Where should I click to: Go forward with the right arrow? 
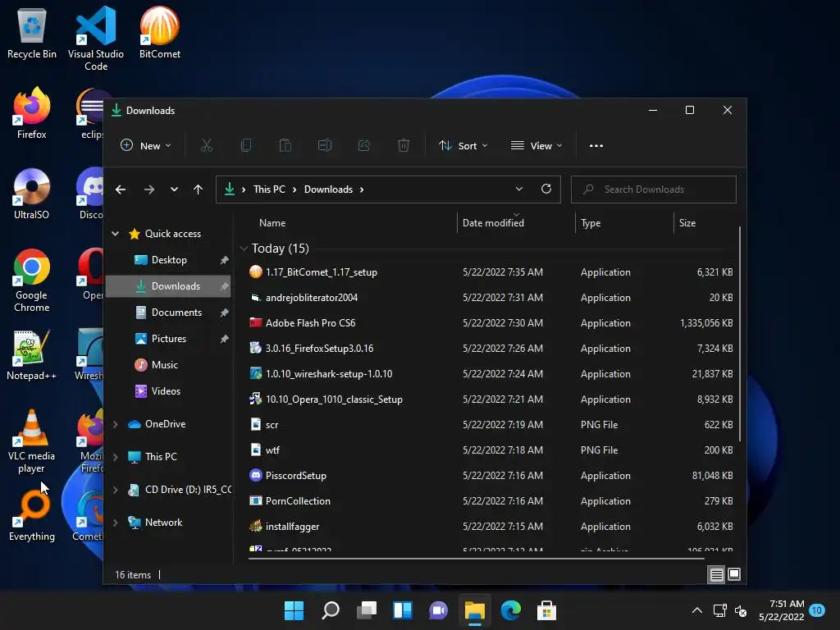pyautogui.click(x=149, y=189)
